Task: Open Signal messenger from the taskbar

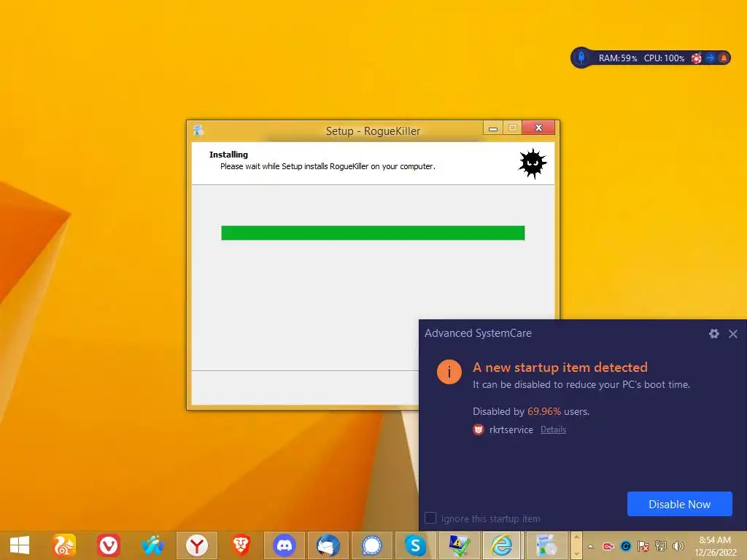Action: tap(371, 545)
